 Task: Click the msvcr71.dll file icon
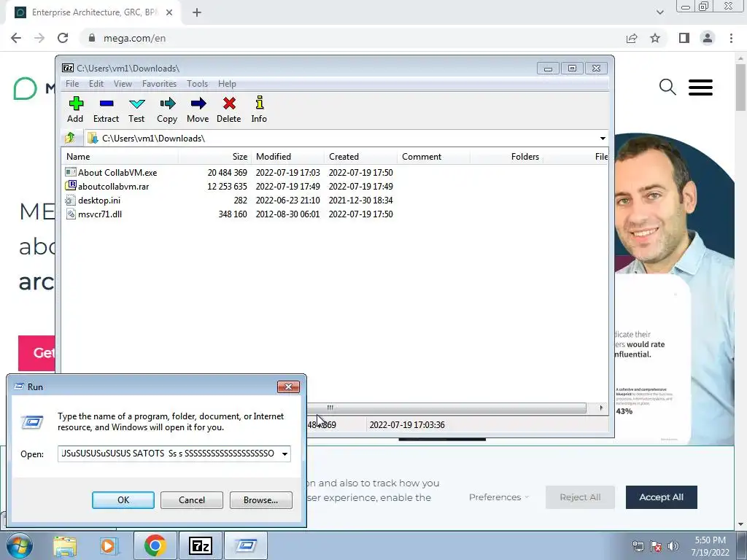coord(71,214)
